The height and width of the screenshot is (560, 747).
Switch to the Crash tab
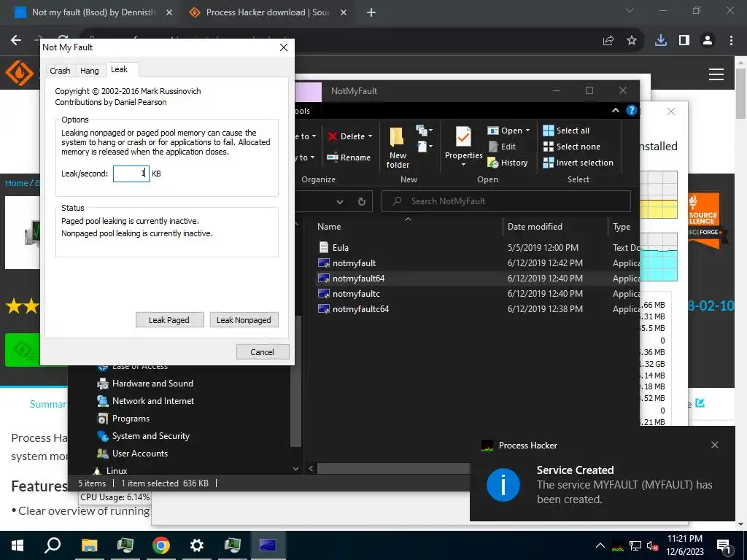click(60, 71)
